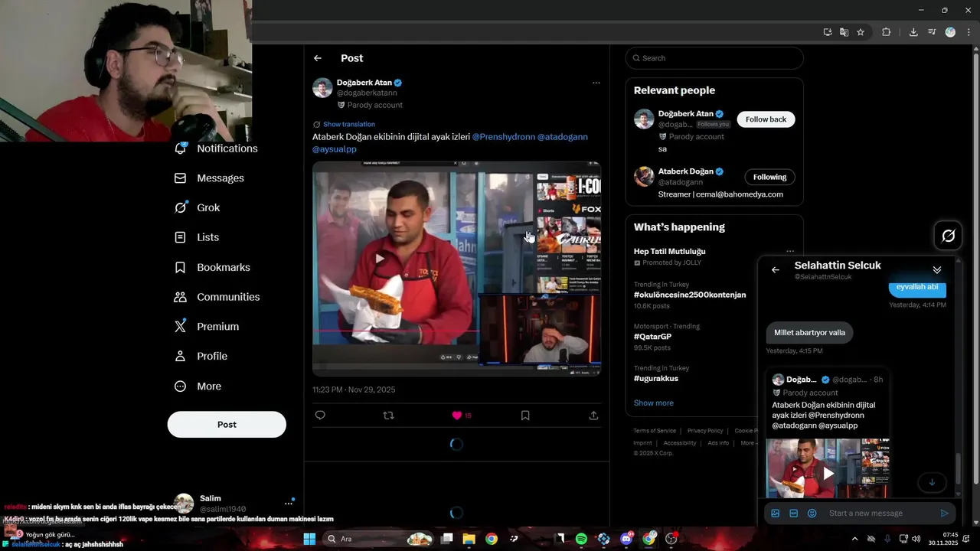980x551 pixels.
Task: Attach image icon in message box
Action: click(776, 514)
